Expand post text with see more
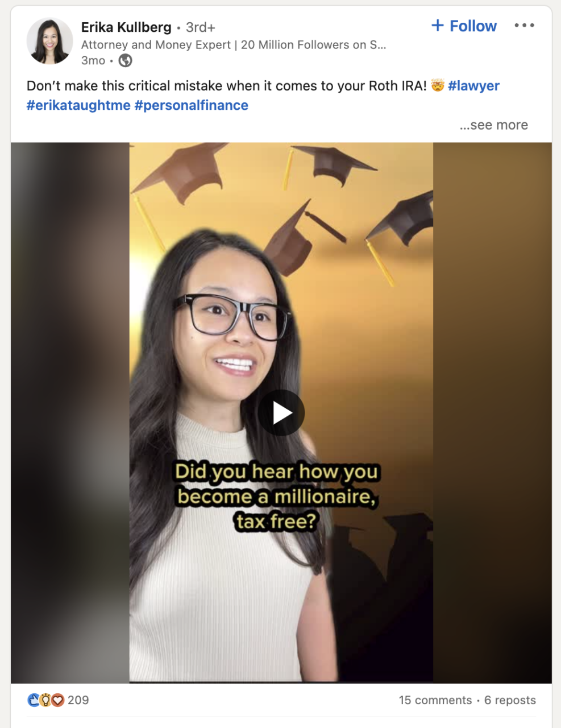Viewport: 561px width, 728px height. pos(493,125)
